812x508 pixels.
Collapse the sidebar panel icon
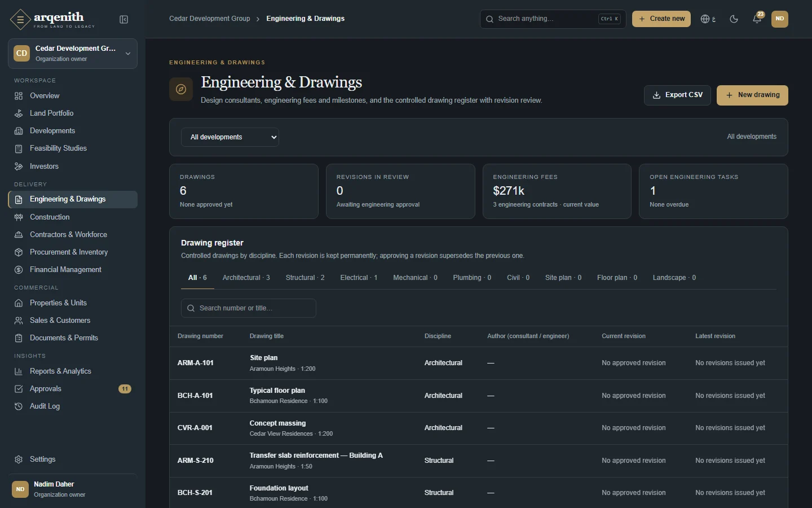coord(124,20)
